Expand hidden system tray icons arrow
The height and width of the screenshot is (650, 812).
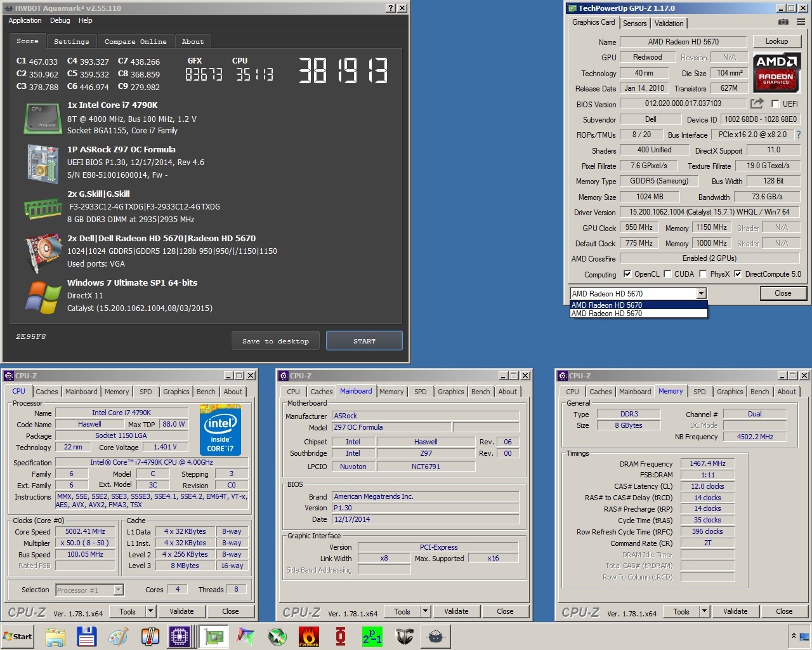[x=794, y=635]
